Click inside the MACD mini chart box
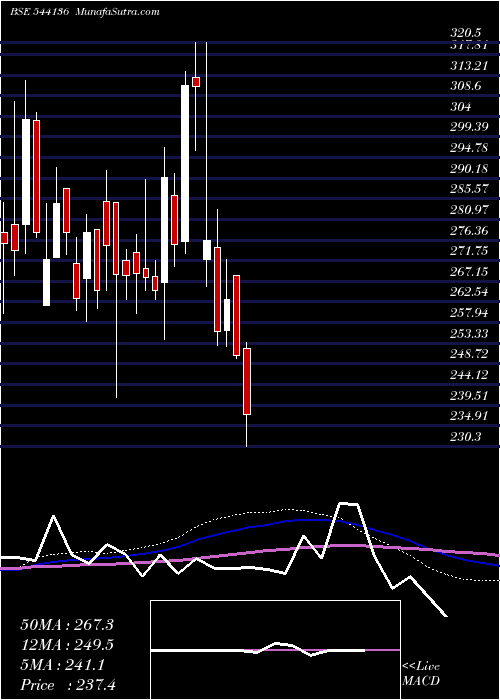Viewport: 500px width, 700px height. pyautogui.click(x=275, y=650)
